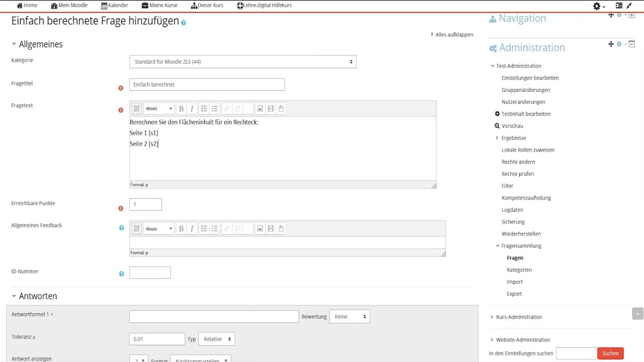
Task: Insert image in the Fragetext editor
Action: coord(260,109)
